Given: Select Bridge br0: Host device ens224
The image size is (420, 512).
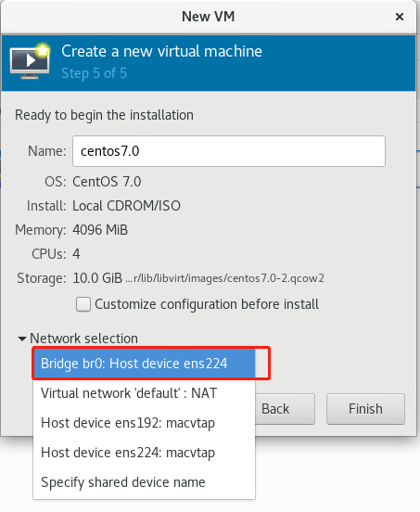Looking at the screenshot, I should pyautogui.click(x=144, y=364).
